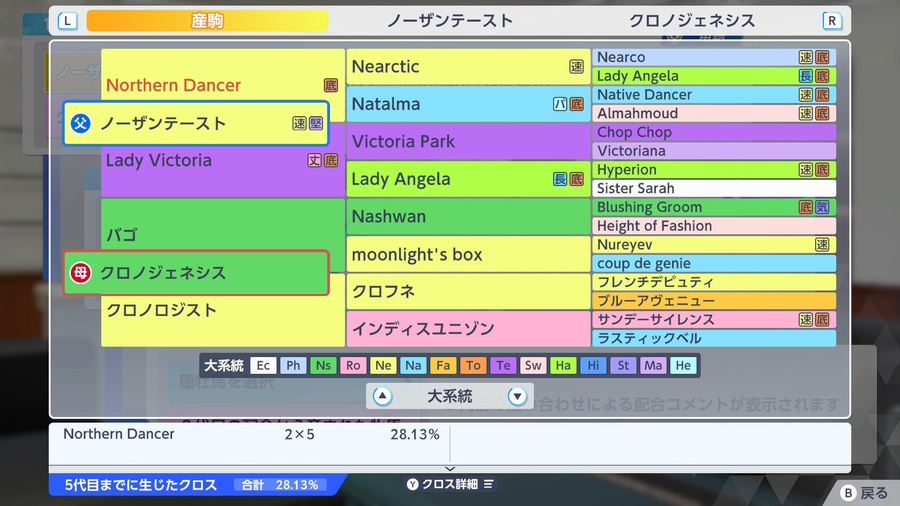
Task: Click the クロフネ ancestor cell
Action: (468, 291)
